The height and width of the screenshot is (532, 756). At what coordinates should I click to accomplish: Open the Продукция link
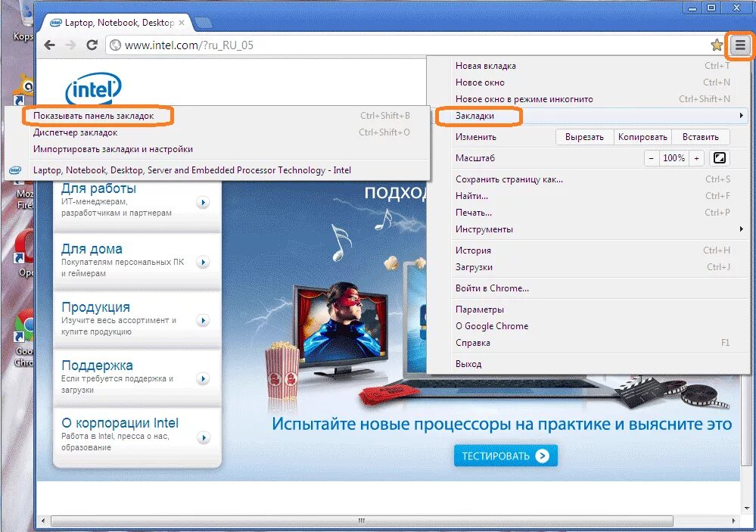[x=95, y=307]
